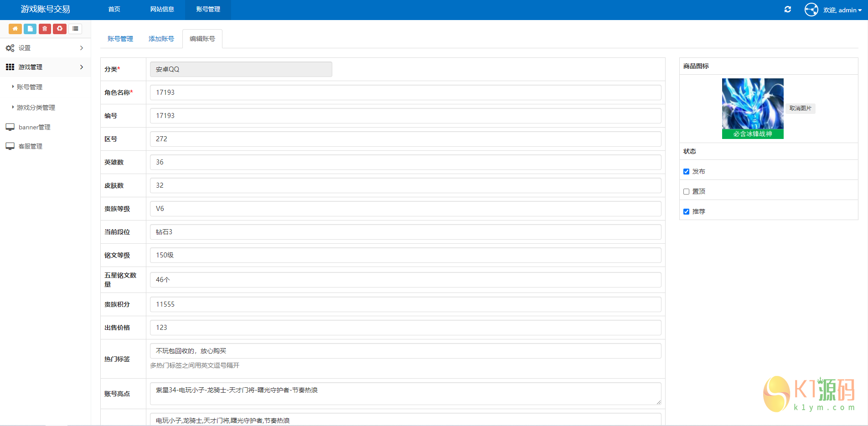Switch to the 添加账号 tab
Image resolution: width=868 pixels, height=426 pixels.
161,39
